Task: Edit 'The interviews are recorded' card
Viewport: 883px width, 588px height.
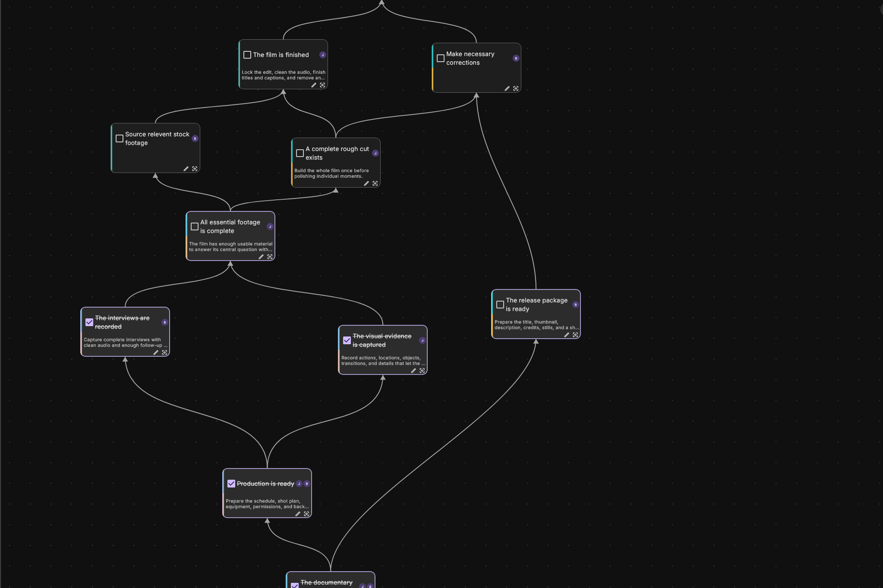Action: click(156, 352)
